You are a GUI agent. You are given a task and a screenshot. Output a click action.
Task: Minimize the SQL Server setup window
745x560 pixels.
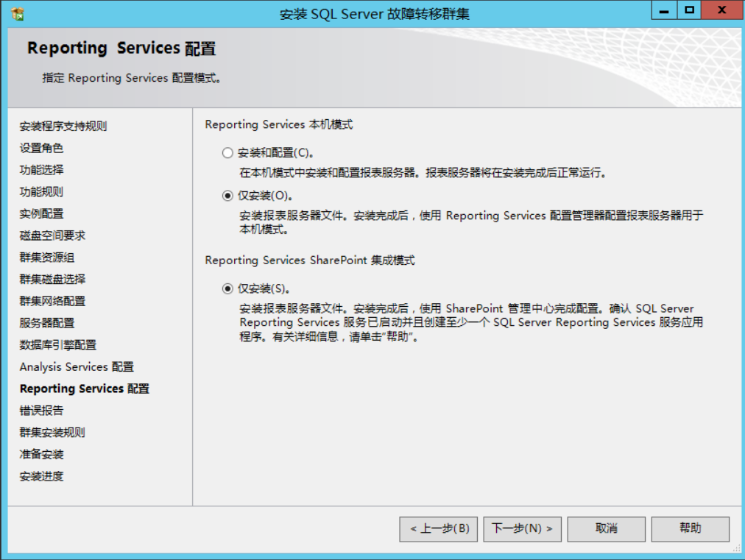click(664, 10)
